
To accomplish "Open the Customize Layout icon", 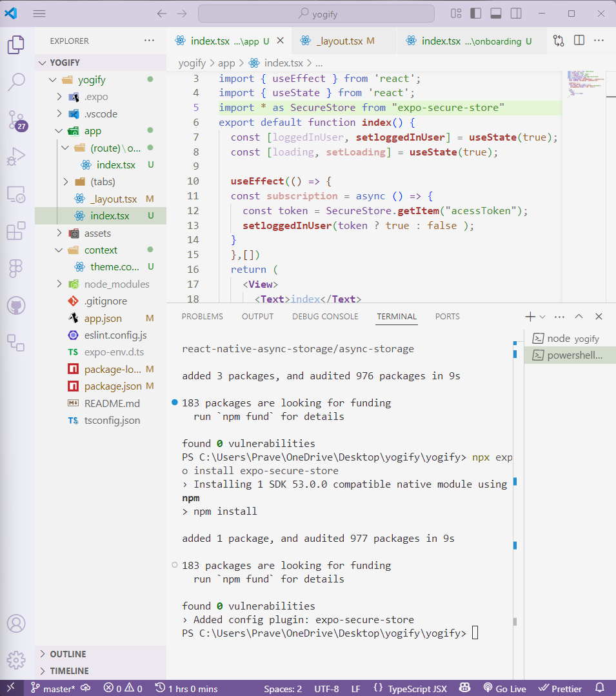I will click(x=456, y=14).
